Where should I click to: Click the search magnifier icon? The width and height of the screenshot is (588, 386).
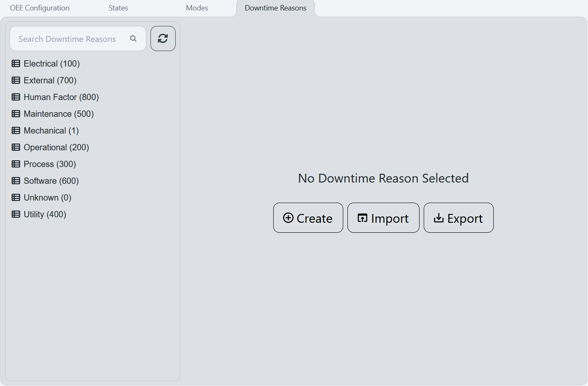133,38
